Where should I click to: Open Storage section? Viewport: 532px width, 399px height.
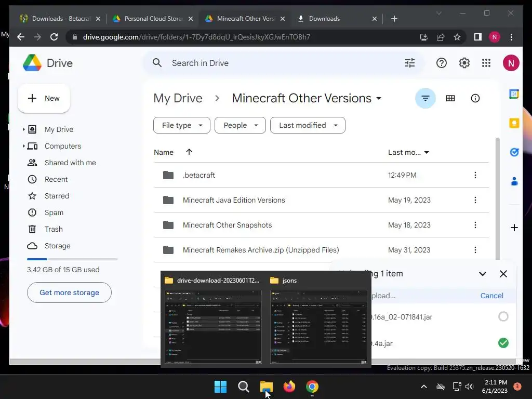point(57,246)
